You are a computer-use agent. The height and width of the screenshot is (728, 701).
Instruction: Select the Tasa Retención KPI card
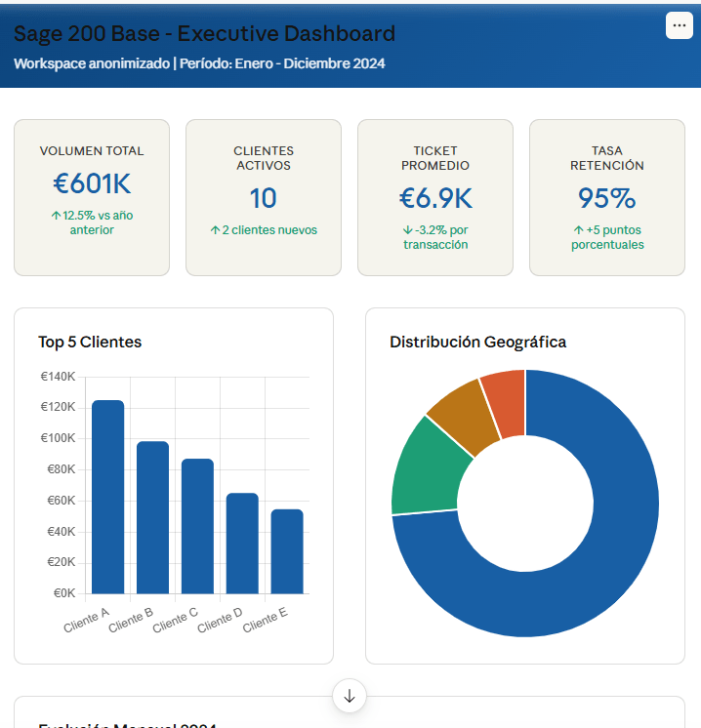(607, 197)
